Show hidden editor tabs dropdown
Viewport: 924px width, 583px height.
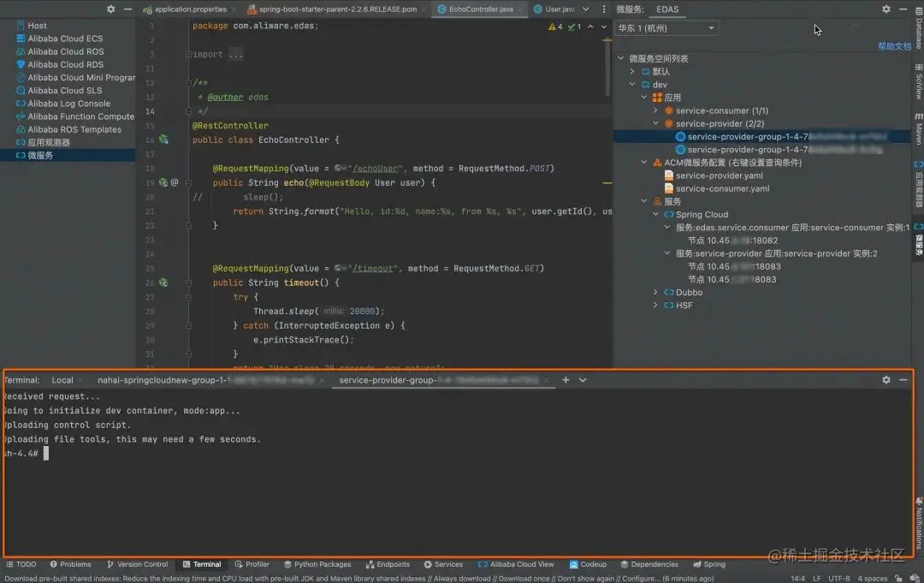586,9
